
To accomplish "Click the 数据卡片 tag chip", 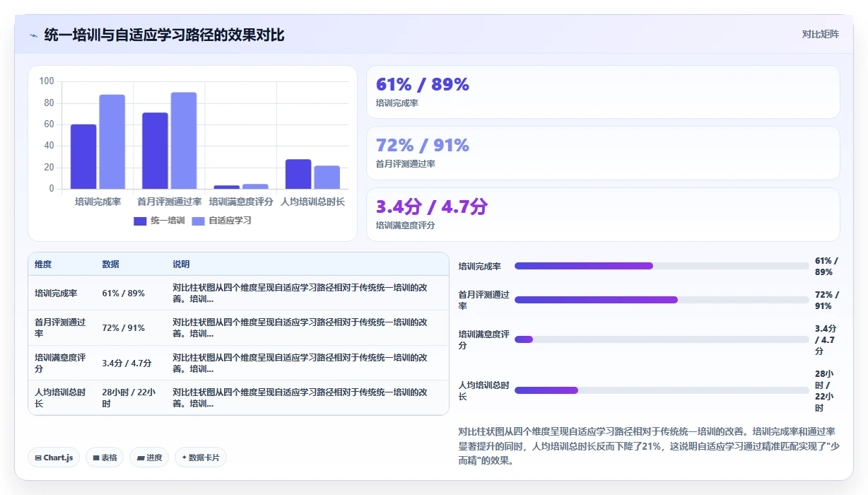I will (x=201, y=458).
